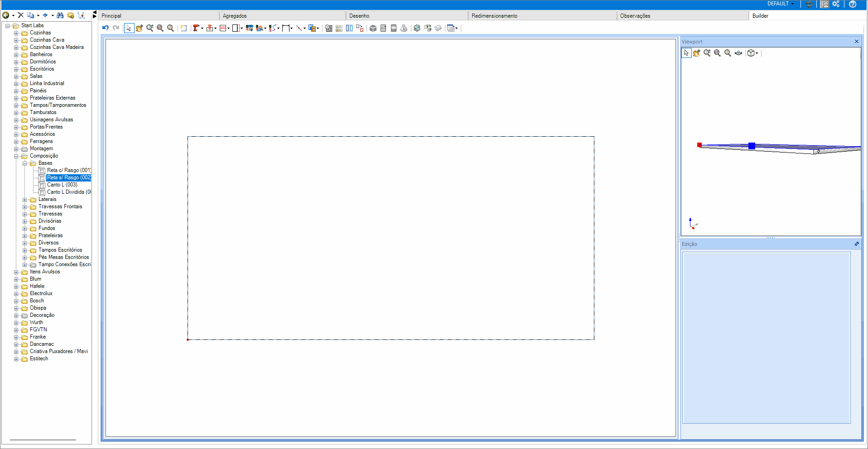
Task: Click the blue square handle in Viewport
Action: click(x=752, y=146)
